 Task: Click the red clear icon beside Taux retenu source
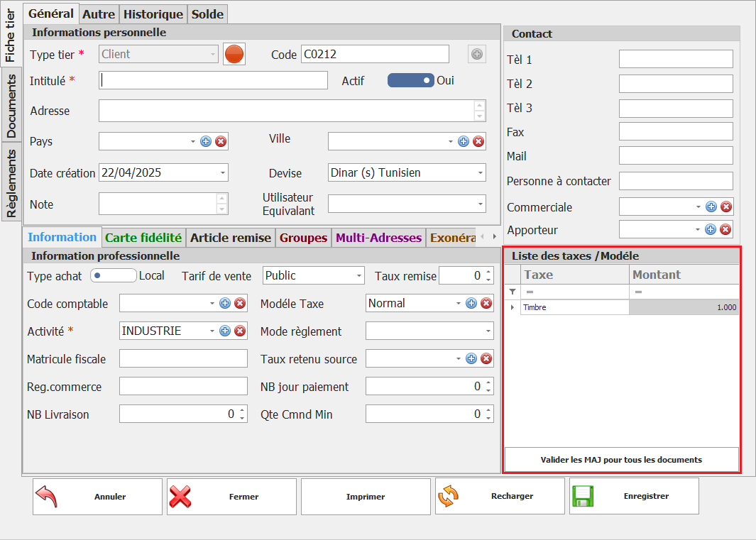pyautogui.click(x=486, y=358)
